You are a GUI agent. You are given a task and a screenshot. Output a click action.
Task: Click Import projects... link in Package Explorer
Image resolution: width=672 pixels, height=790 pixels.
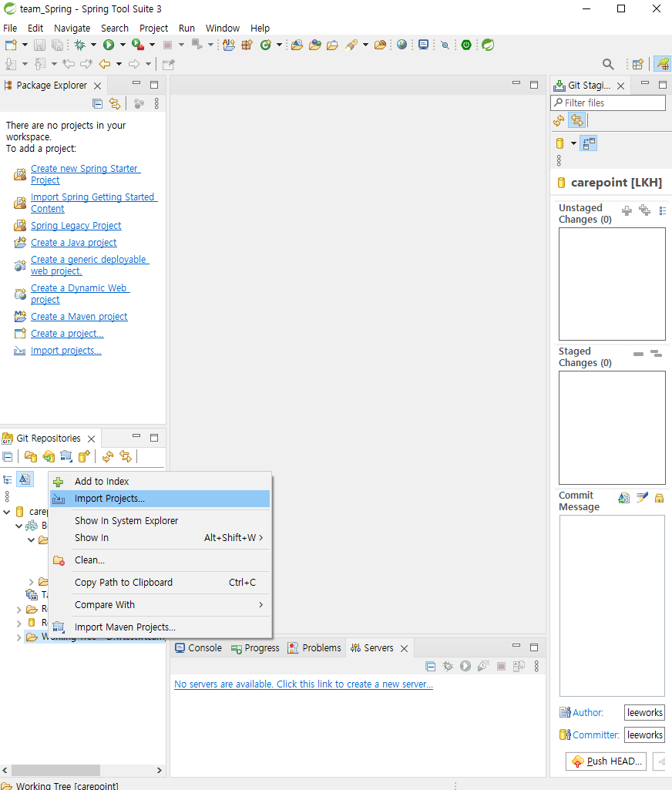pyautogui.click(x=66, y=350)
